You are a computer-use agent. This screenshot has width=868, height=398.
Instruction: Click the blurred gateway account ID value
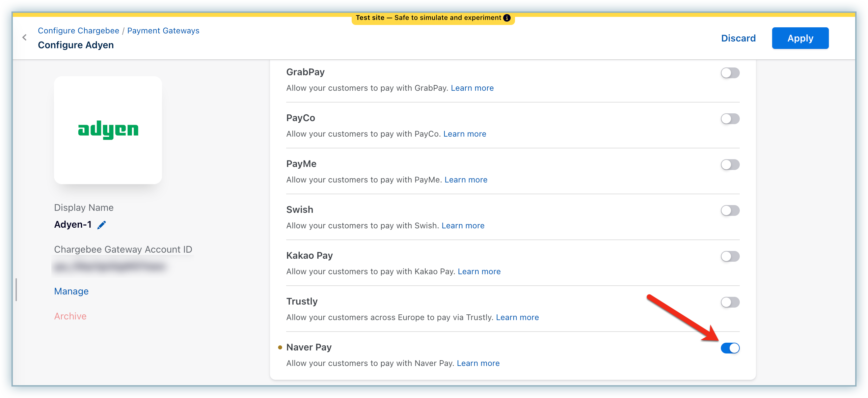[110, 266]
